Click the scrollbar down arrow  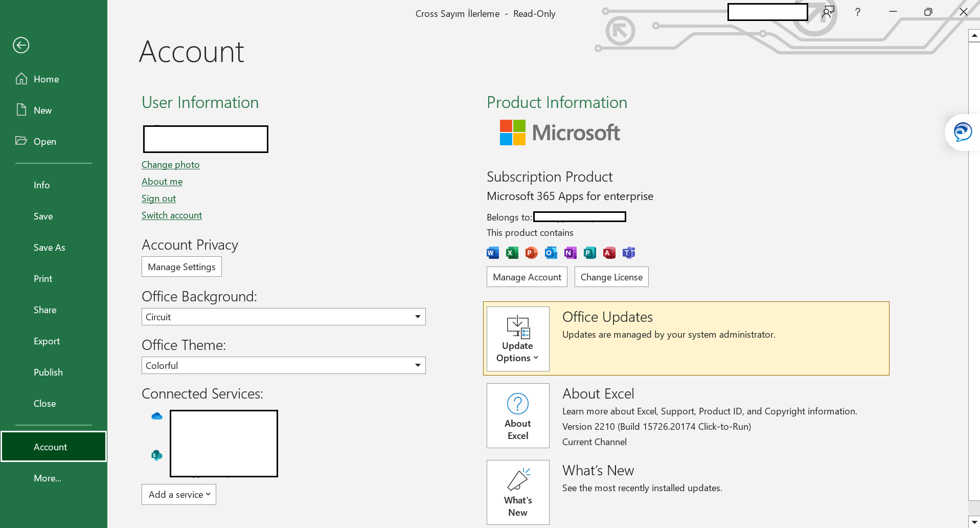coord(974,522)
